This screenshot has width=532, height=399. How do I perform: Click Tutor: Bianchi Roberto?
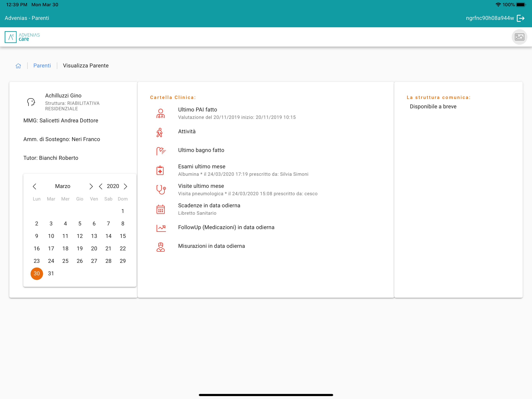pos(51,158)
